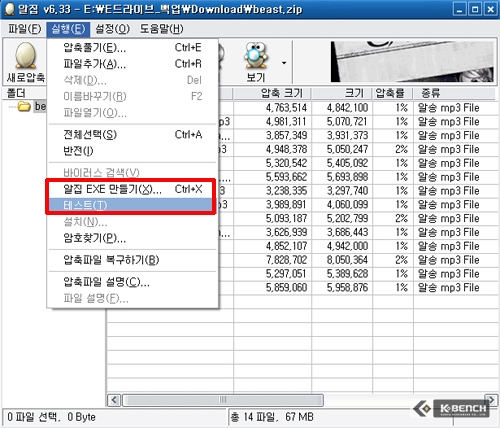
Task: Select row with compressed size 4,763,514
Action: (x=359, y=108)
